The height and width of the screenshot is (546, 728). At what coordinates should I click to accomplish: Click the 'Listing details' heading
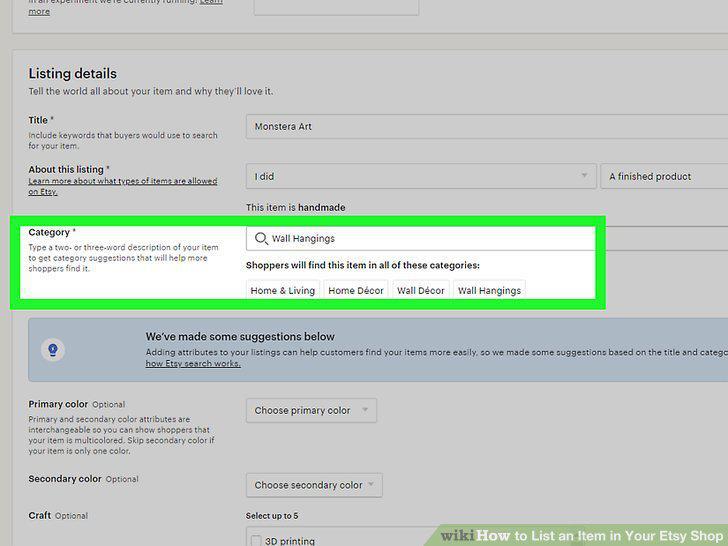72,73
